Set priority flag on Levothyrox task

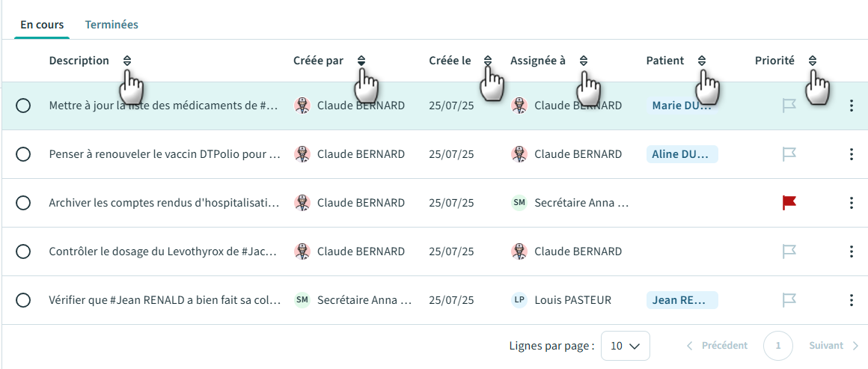(x=789, y=251)
